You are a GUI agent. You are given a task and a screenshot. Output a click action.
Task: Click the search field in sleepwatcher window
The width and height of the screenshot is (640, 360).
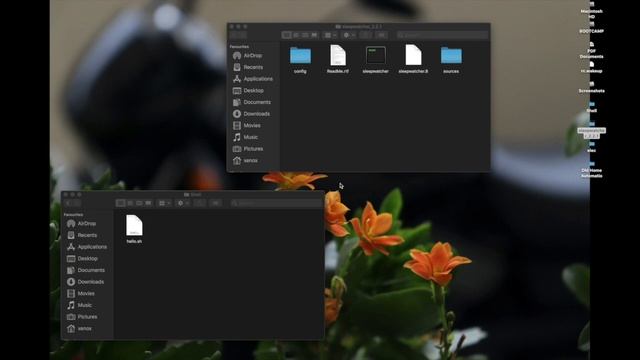tap(442, 35)
